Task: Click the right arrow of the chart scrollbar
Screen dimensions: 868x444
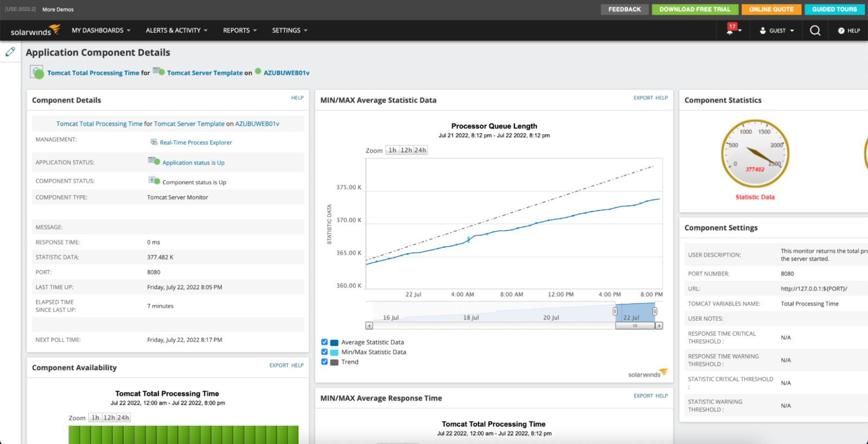Action: pos(659,326)
